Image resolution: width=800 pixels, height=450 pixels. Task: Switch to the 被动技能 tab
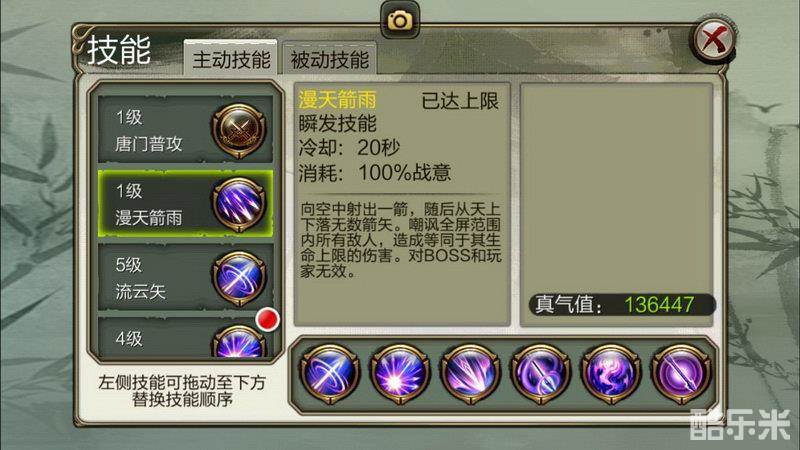(330, 60)
